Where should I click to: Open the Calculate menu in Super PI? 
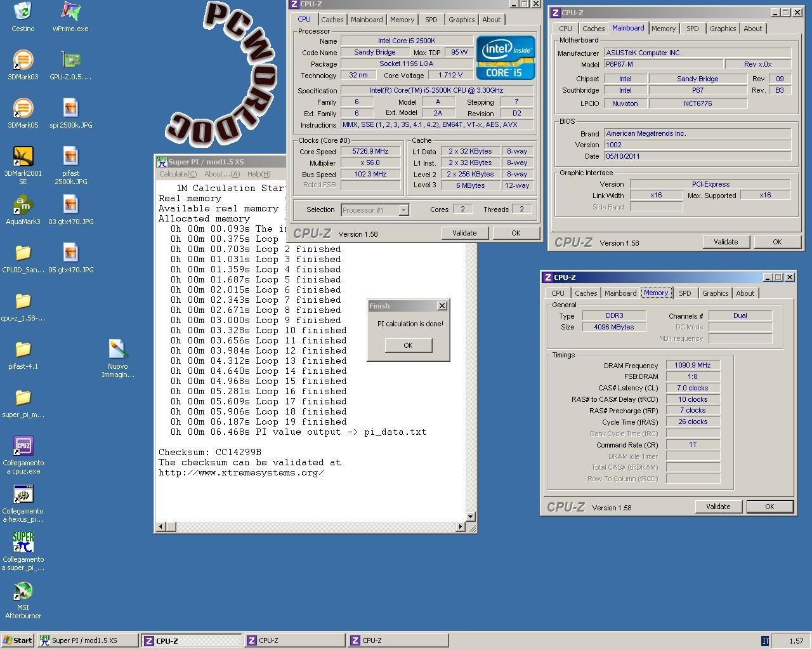pyautogui.click(x=178, y=174)
